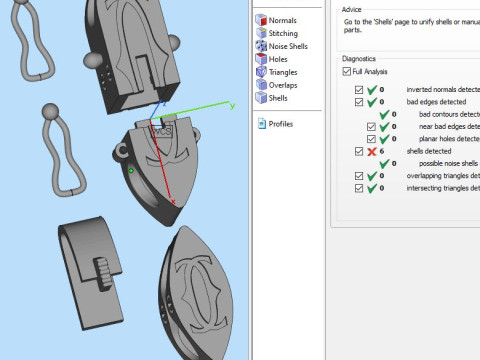The height and width of the screenshot is (360, 480).
Task: Toggle bad edges detected checkbox
Action: [359, 102]
